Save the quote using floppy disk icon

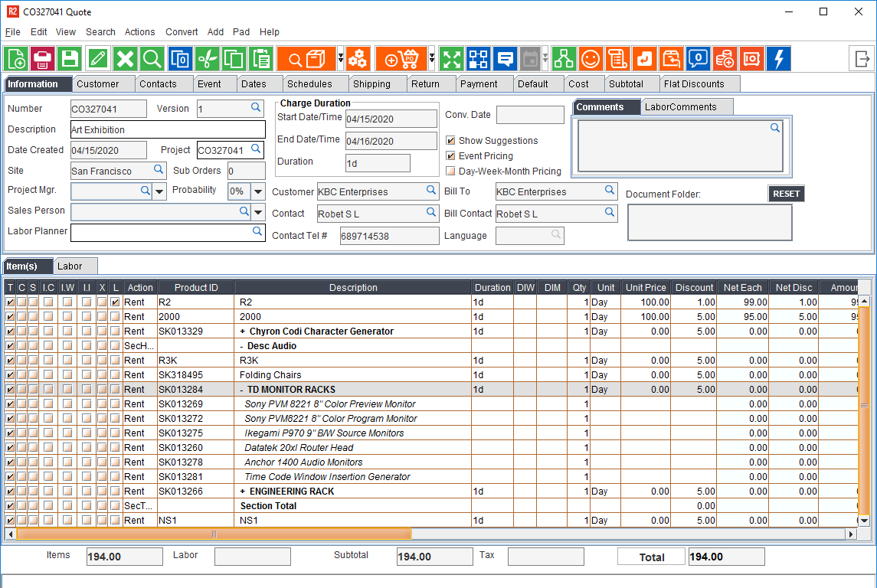point(70,59)
